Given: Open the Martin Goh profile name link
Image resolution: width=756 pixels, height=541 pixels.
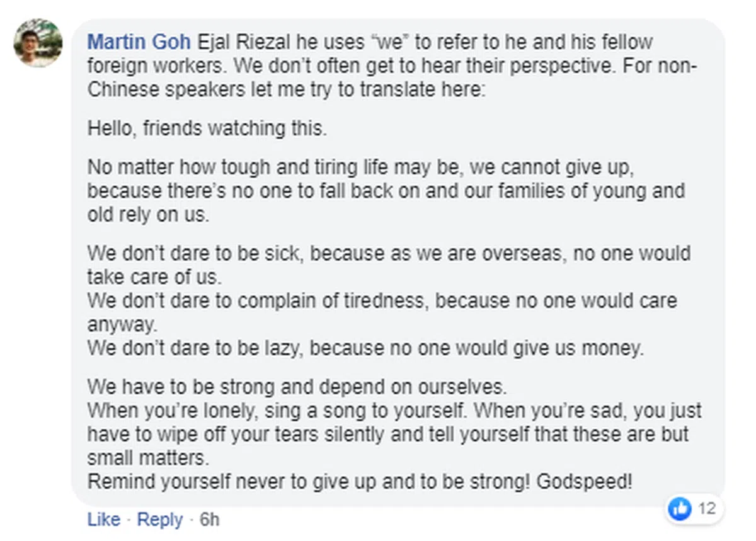Looking at the screenshot, I should click(139, 42).
